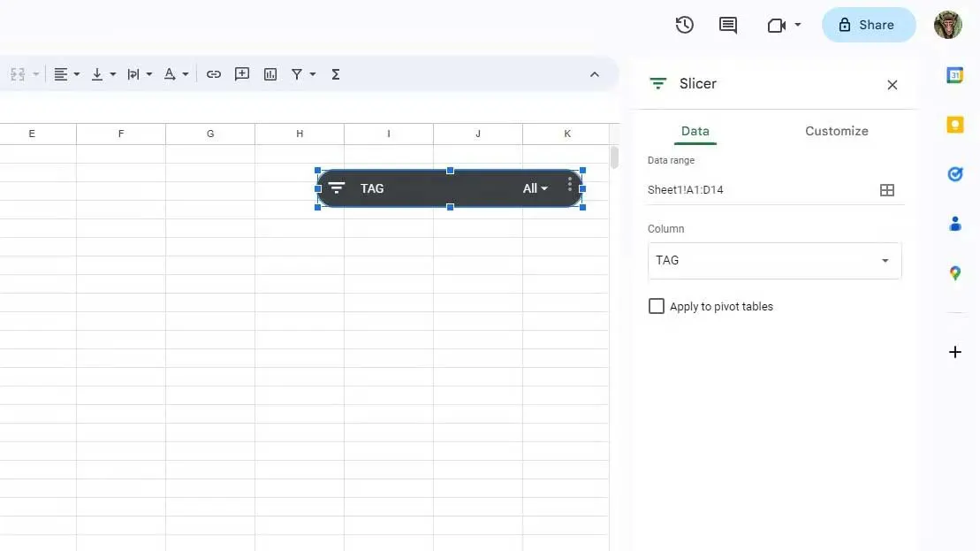Select the Data tab in Slicer panel
Screen dimensions: 980x551
click(x=695, y=131)
